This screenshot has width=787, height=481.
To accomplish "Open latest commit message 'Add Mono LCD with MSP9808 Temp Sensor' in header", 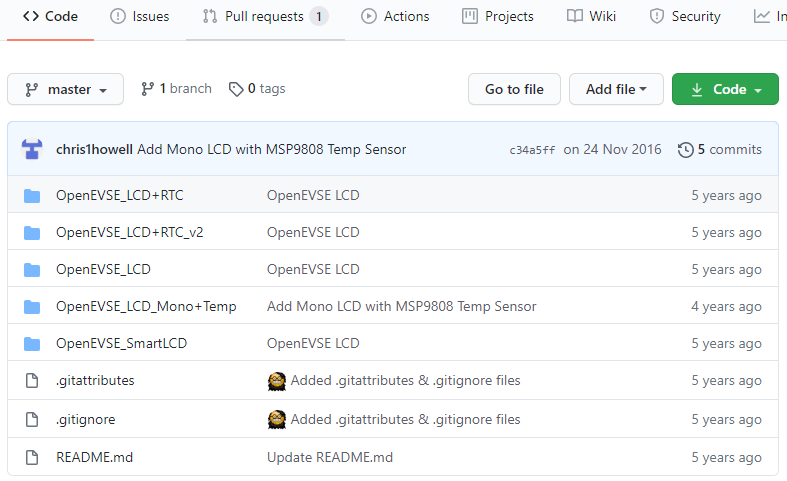I will coord(272,150).
